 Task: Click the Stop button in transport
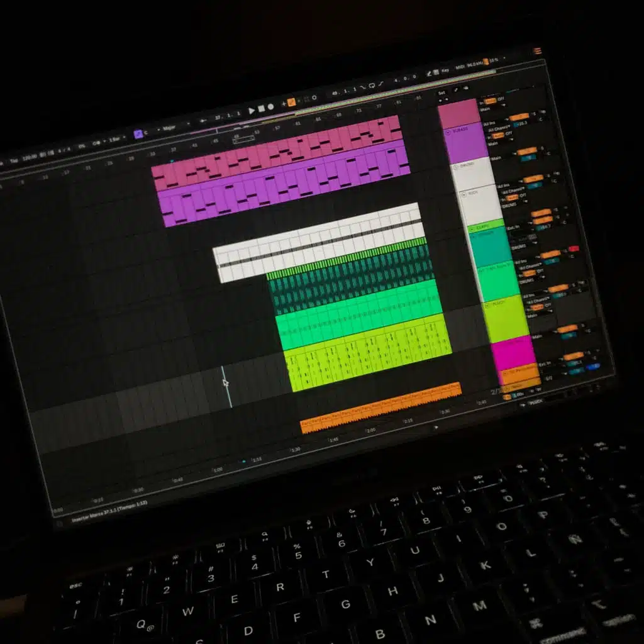coord(261,109)
